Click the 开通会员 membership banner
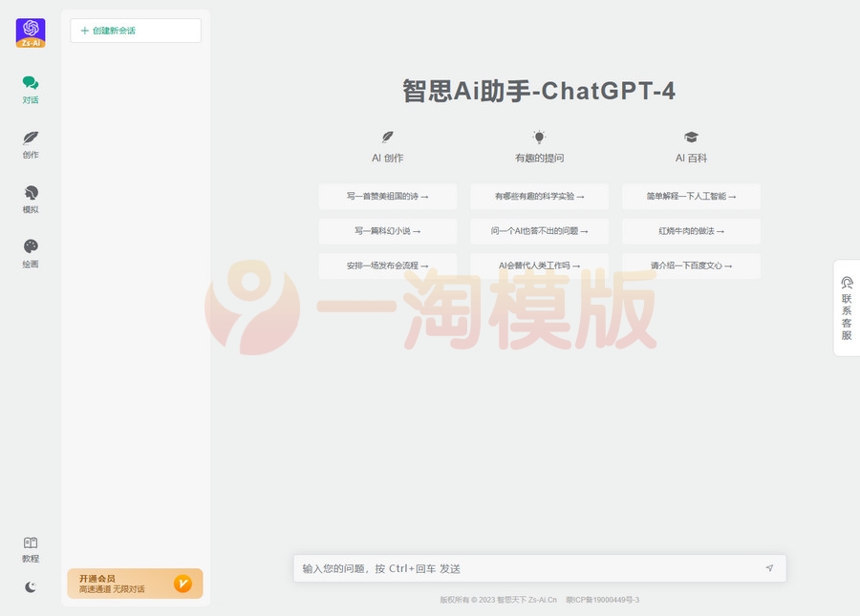The width and height of the screenshot is (860, 616). (x=135, y=584)
